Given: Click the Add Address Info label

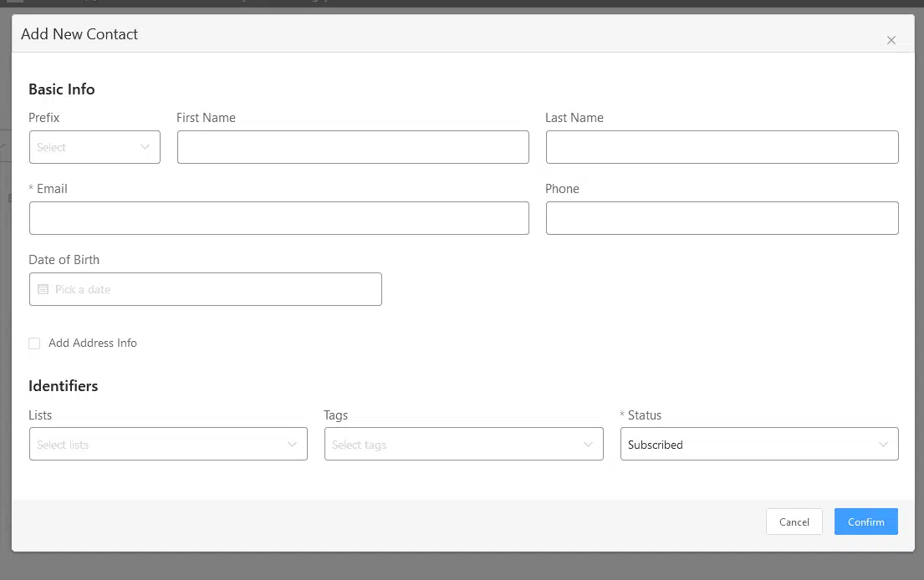Looking at the screenshot, I should tap(93, 343).
